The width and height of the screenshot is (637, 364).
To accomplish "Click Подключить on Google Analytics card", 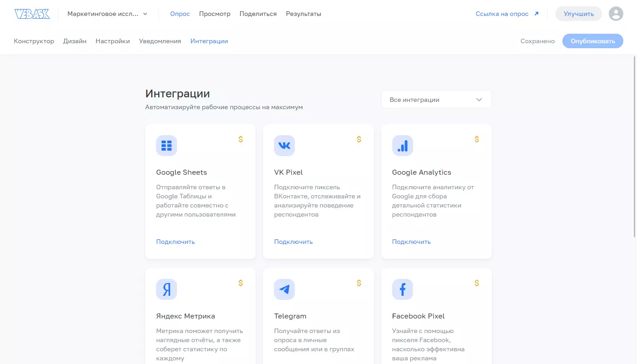I will click(411, 242).
